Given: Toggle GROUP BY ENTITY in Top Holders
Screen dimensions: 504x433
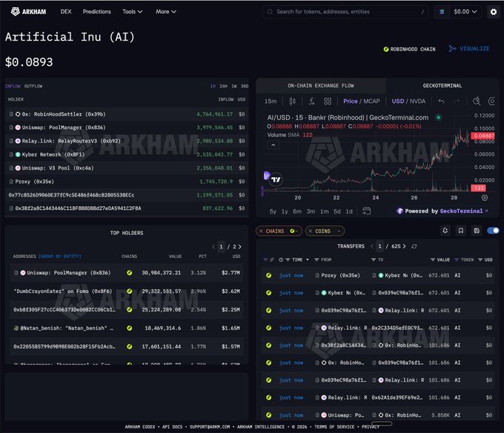Looking at the screenshot, I should pos(60,257).
